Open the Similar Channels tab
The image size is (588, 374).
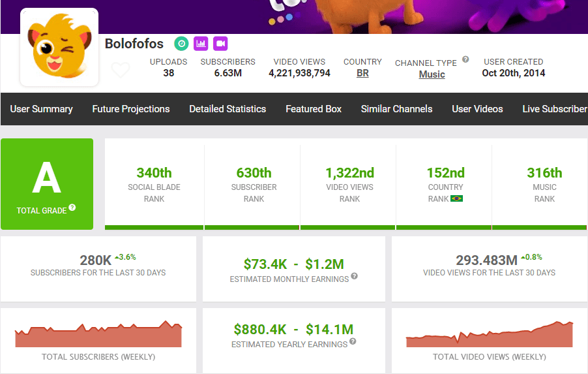click(397, 109)
